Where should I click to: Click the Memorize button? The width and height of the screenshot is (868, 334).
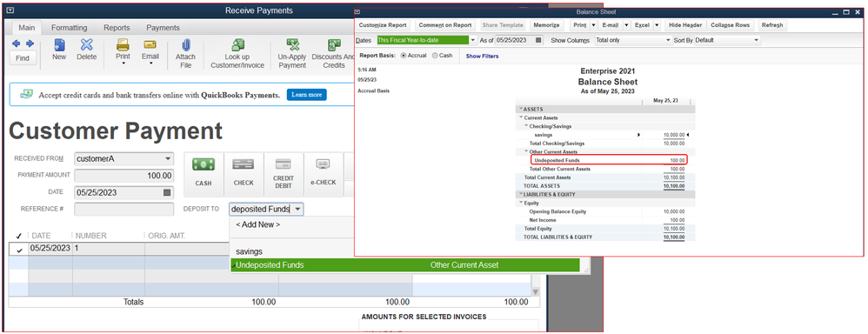[x=546, y=25]
